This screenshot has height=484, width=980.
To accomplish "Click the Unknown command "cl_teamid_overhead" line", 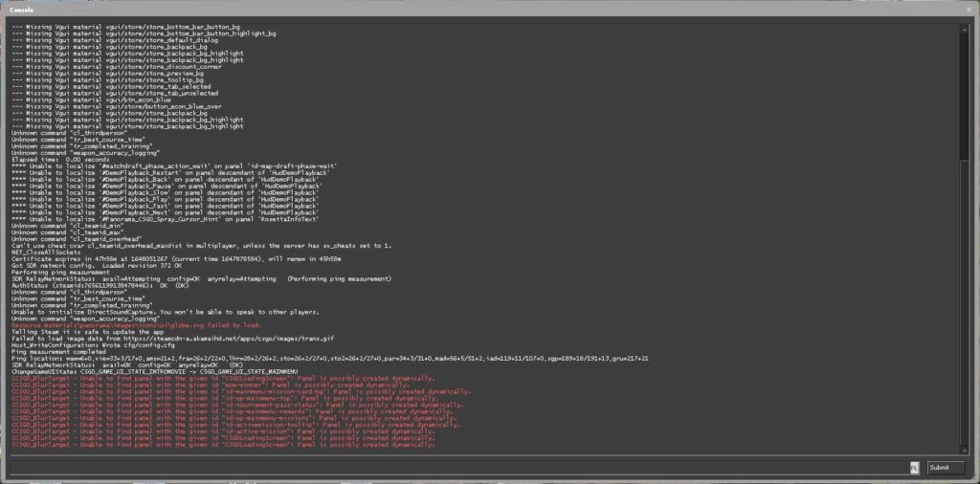I will click(x=77, y=238).
